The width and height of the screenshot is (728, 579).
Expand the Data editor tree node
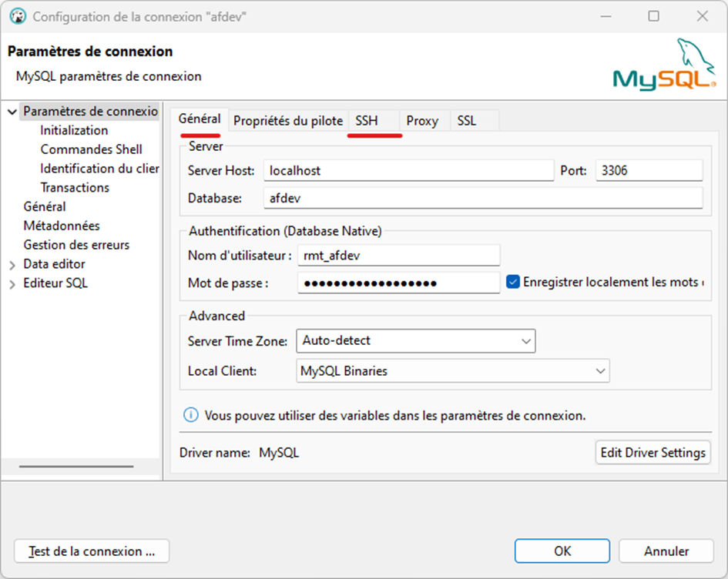(x=12, y=265)
